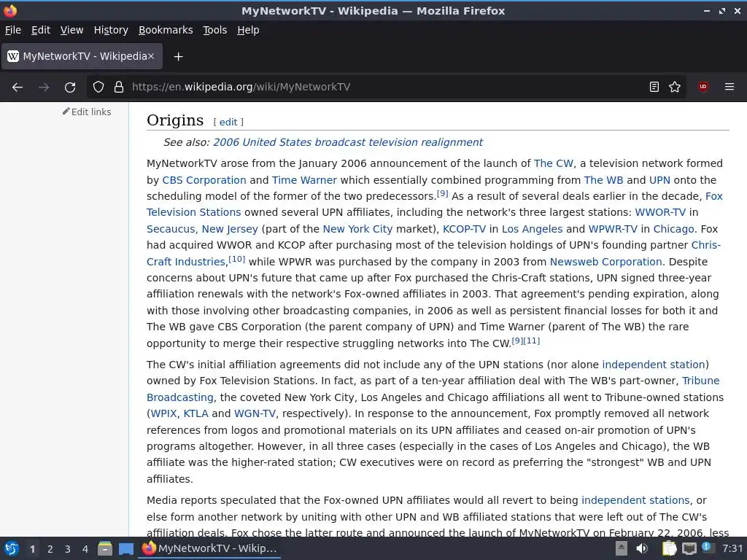Open clipboard manager tray icon

point(669,548)
